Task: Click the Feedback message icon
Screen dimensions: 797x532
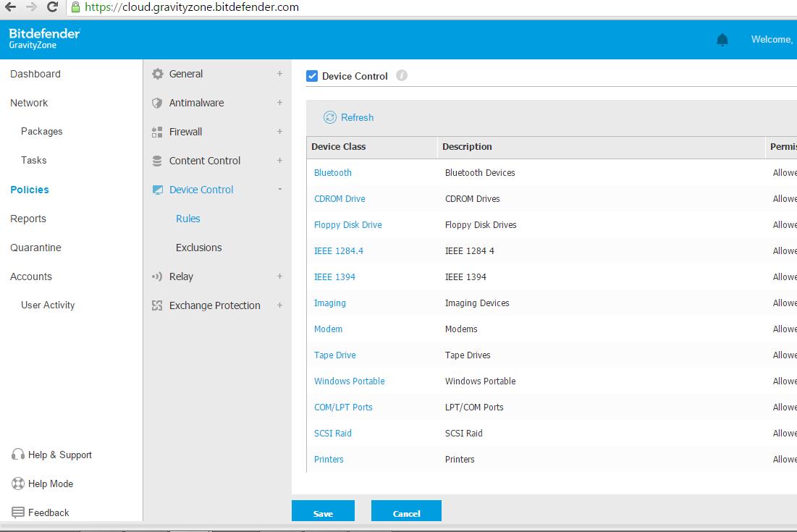Action: [x=18, y=512]
